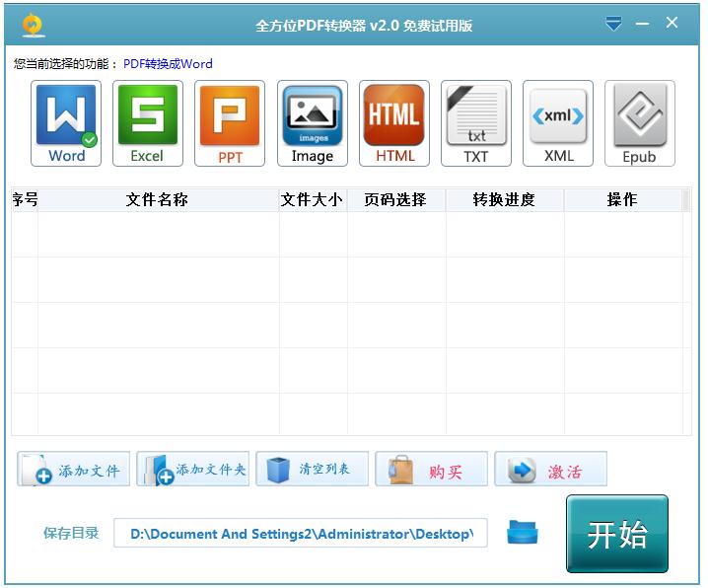Select the Image output format
Image resolution: width=708 pixels, height=588 pixels.
click(x=312, y=123)
